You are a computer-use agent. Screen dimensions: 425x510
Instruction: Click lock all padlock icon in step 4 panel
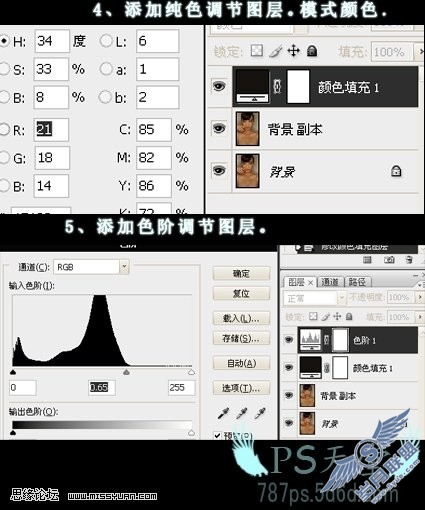[x=312, y=51]
